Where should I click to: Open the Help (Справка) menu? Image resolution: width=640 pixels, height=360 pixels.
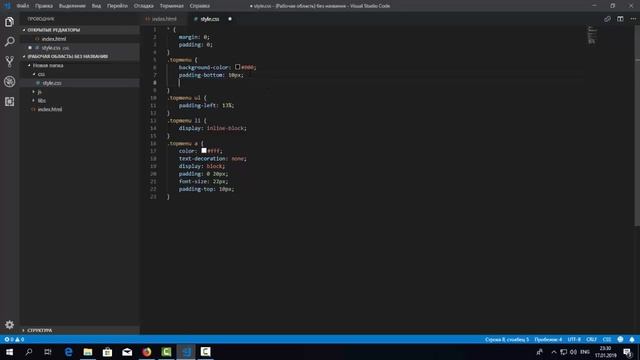click(x=200, y=6)
